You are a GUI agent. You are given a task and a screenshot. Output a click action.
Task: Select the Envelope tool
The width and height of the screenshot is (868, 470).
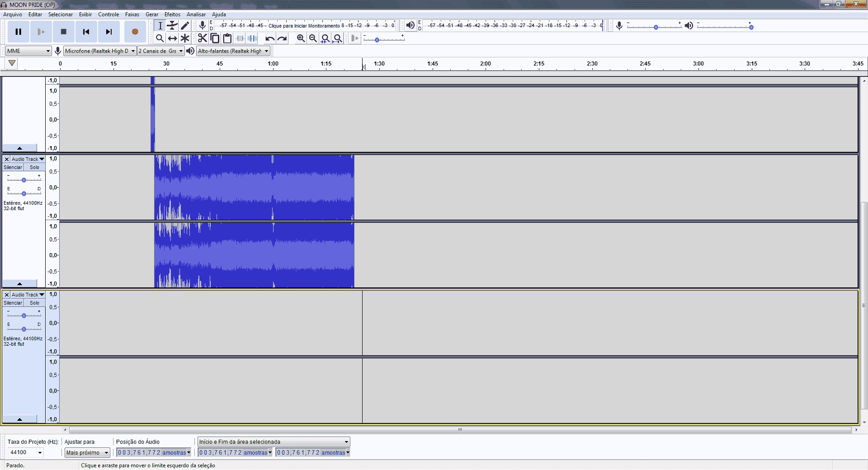coord(172,26)
